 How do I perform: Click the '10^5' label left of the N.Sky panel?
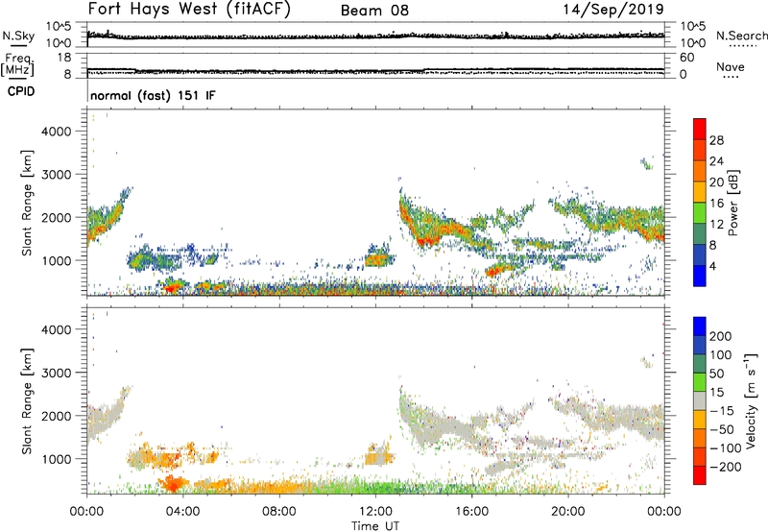pyautogui.click(x=59, y=27)
